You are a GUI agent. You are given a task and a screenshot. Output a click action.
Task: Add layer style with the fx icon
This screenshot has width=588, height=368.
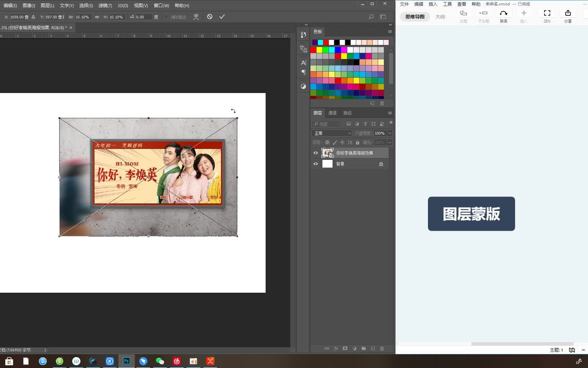[x=336, y=349]
